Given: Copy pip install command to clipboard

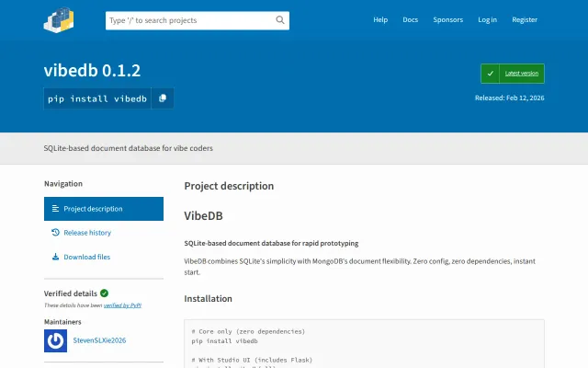Looking at the screenshot, I should tap(163, 98).
